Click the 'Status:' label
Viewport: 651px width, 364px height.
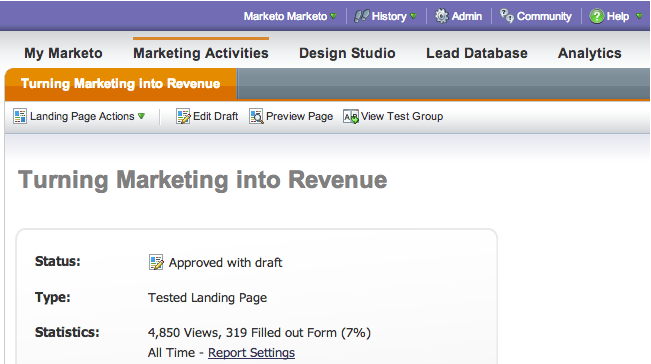pyautogui.click(x=58, y=261)
